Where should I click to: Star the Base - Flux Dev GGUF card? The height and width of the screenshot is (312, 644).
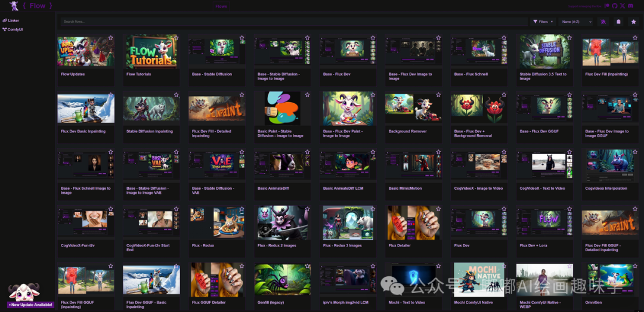pos(569,94)
